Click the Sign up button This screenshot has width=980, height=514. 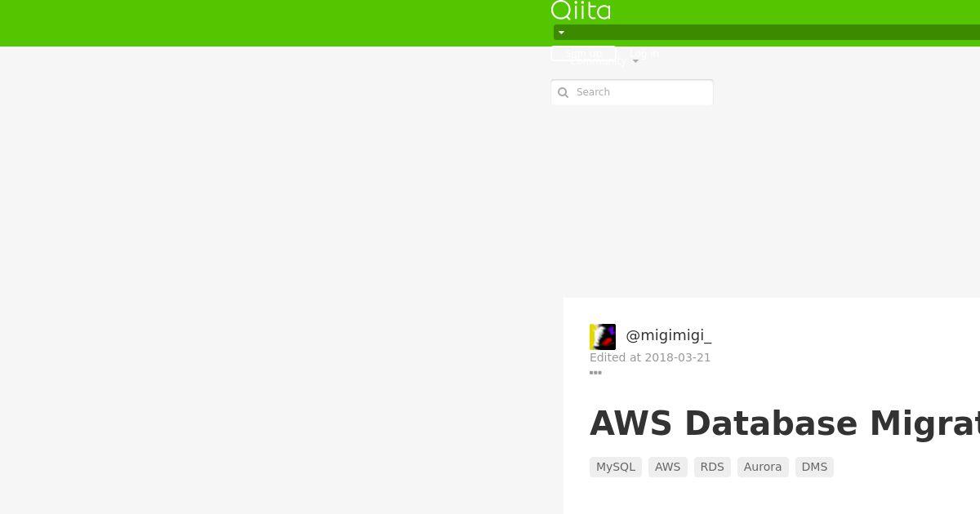pyautogui.click(x=583, y=54)
